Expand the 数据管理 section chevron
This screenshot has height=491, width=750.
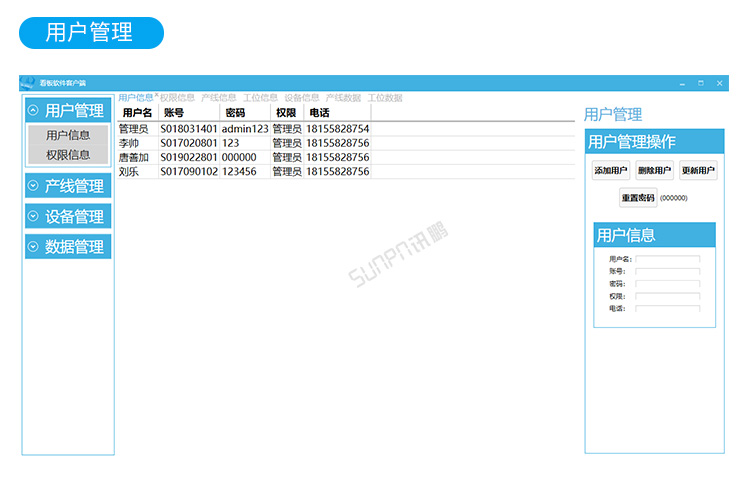33,246
